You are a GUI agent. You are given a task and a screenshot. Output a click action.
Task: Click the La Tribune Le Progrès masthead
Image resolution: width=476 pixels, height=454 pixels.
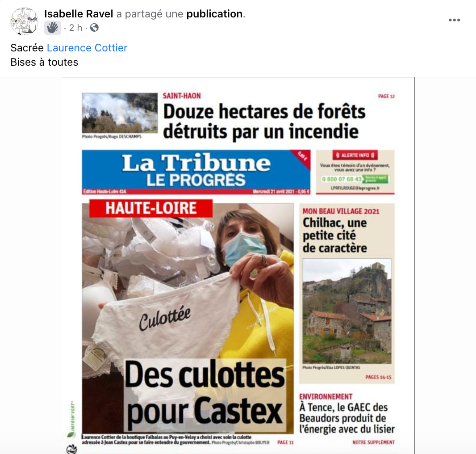pos(196,172)
